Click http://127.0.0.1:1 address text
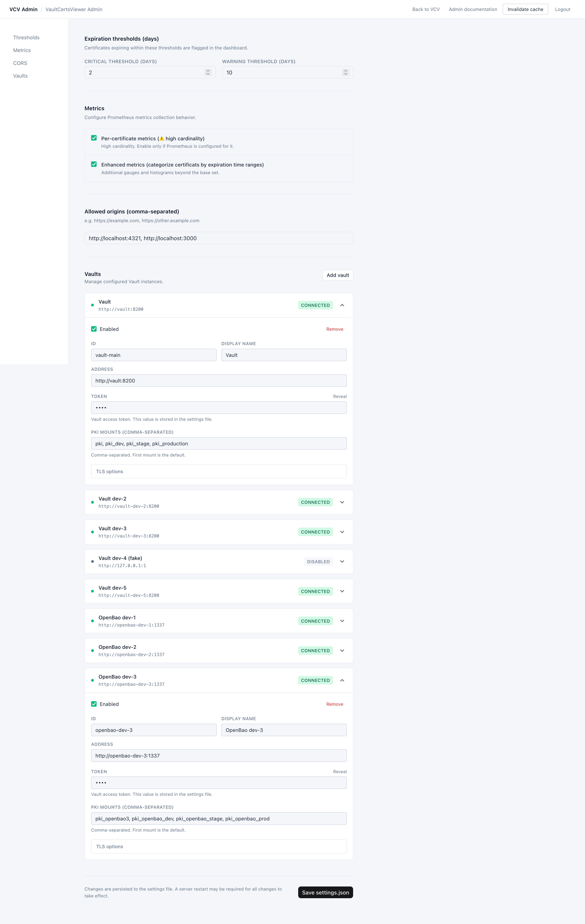 click(122, 566)
